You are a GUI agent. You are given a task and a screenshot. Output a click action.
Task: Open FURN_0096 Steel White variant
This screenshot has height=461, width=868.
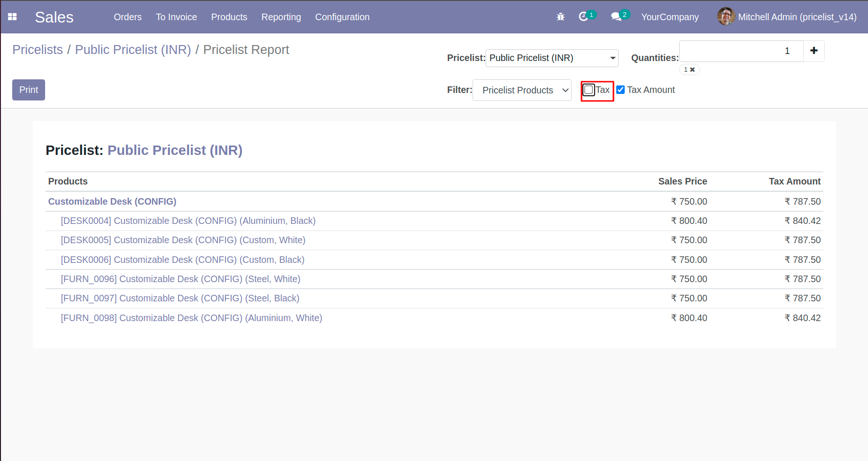coord(180,279)
